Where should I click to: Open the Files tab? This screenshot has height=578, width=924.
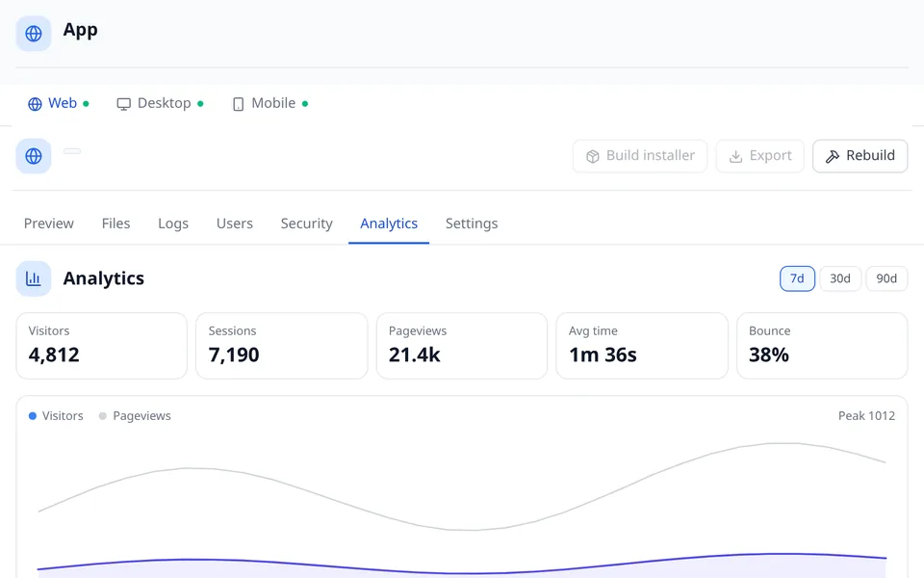[x=115, y=223]
